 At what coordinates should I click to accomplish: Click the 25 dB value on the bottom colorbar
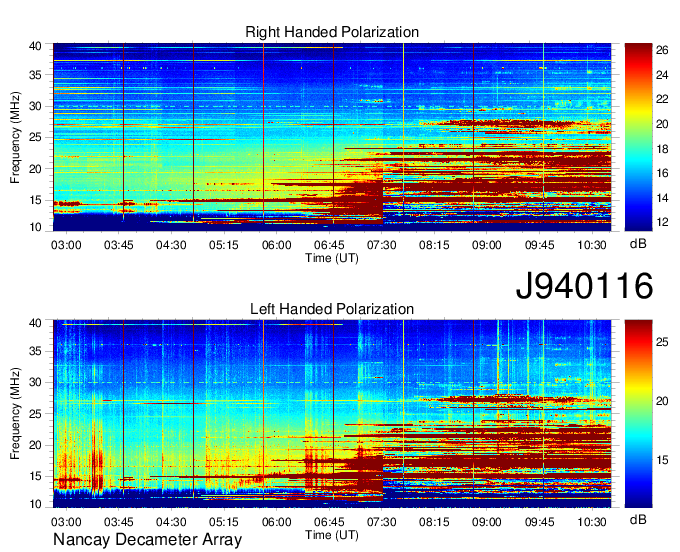(662, 342)
